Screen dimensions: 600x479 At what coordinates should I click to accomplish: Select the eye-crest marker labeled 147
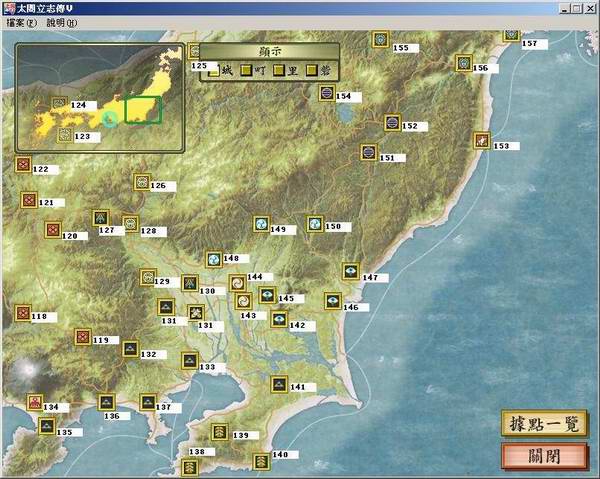350,271
